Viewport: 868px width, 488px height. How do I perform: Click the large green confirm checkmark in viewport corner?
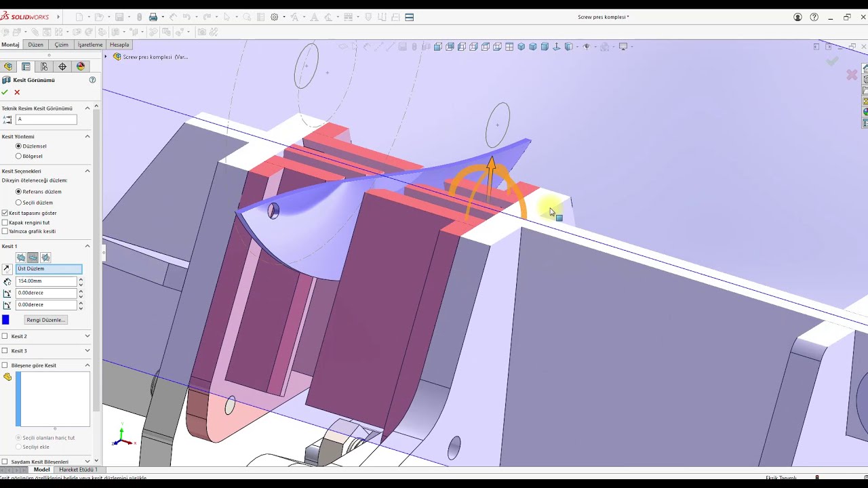click(x=832, y=61)
